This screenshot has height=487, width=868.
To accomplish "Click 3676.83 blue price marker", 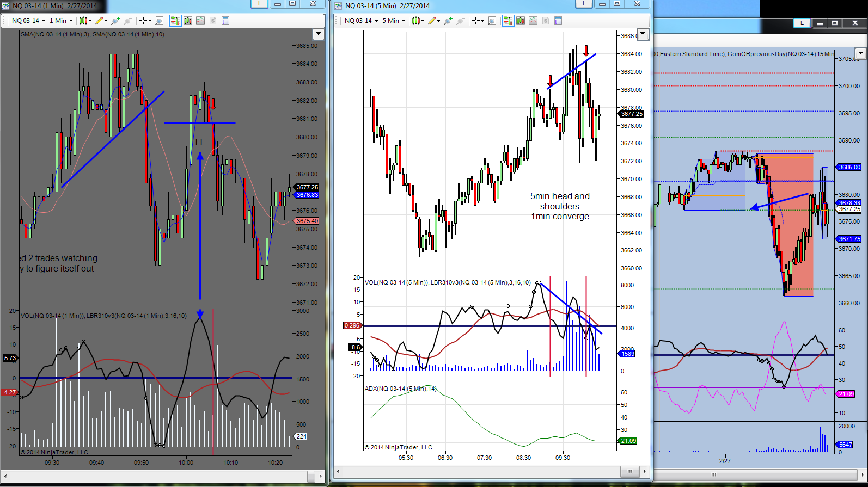I will point(307,195).
